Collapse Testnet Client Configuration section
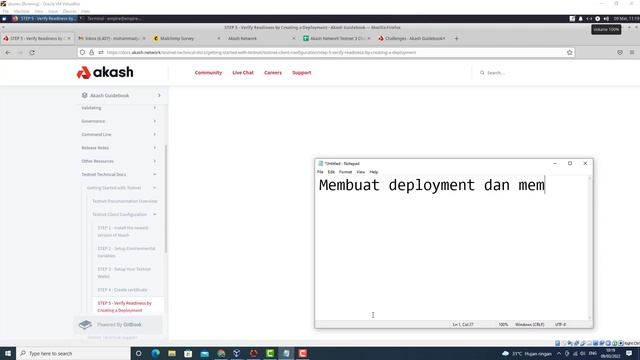 [x=155, y=214]
